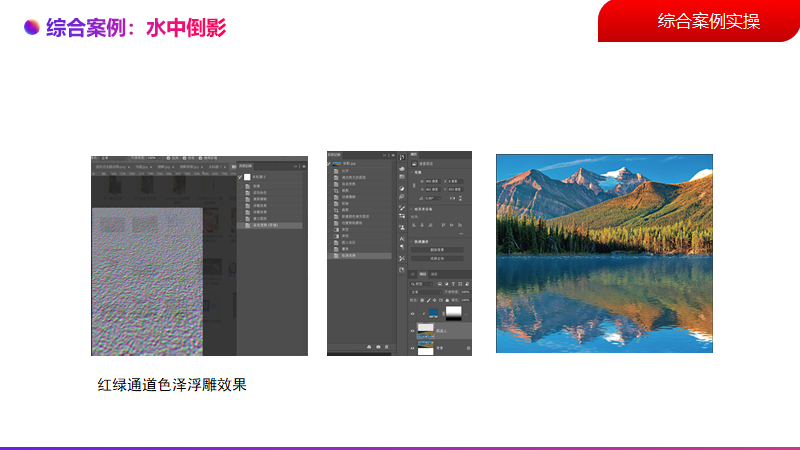This screenshot has height=450, width=800.
Task: Open the Clone Source icon in the vertical strip
Action: [x=402, y=228]
